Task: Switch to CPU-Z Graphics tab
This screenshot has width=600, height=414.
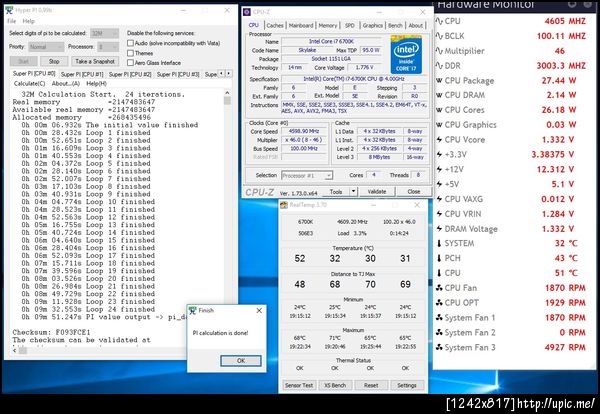Action: [x=373, y=25]
